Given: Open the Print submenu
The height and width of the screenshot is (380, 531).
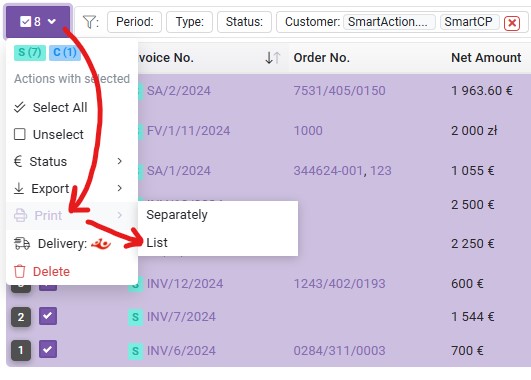Looking at the screenshot, I should pos(72,215).
